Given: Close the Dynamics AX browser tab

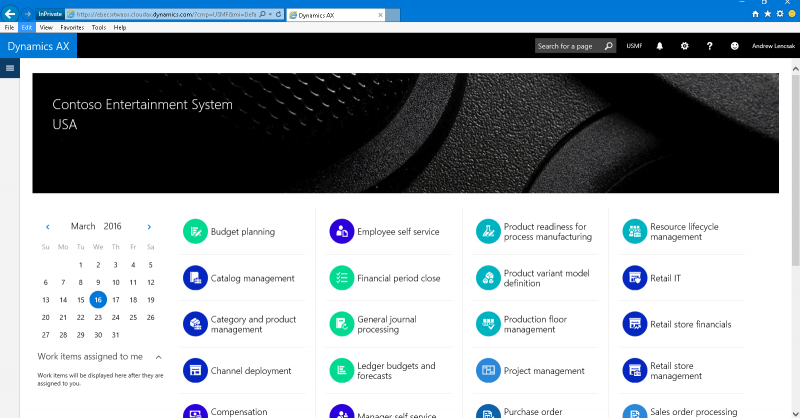Looking at the screenshot, I should 380,15.
